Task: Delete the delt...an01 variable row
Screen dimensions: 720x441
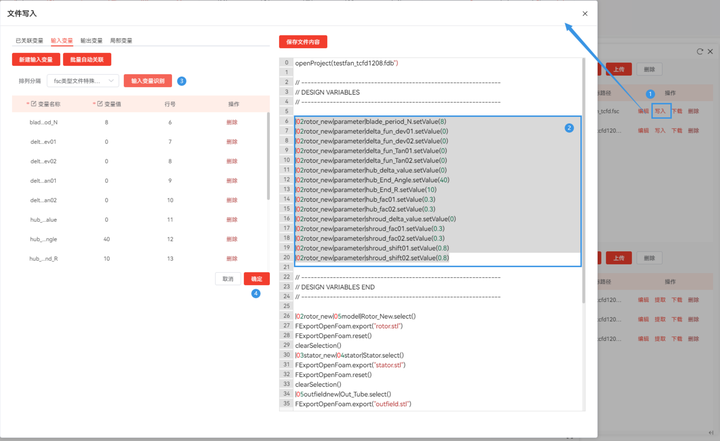Action: click(x=232, y=181)
